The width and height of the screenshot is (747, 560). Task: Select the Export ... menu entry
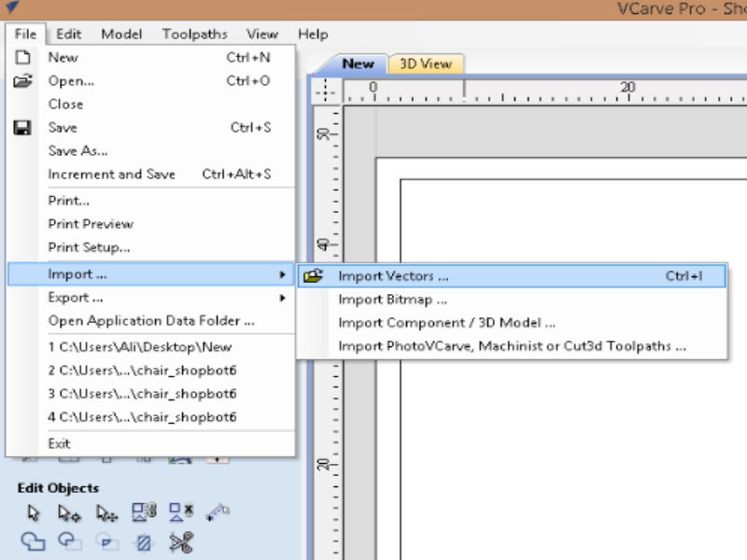[x=150, y=298]
